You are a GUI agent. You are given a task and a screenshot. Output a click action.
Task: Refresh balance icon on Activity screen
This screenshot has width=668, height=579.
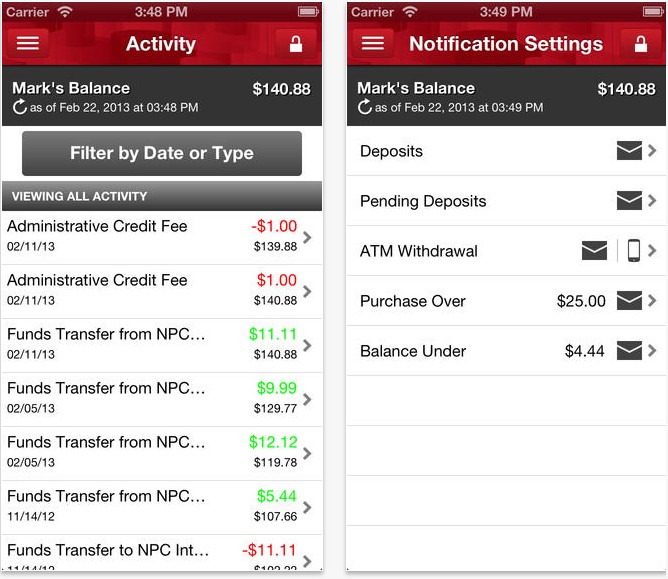(20, 107)
